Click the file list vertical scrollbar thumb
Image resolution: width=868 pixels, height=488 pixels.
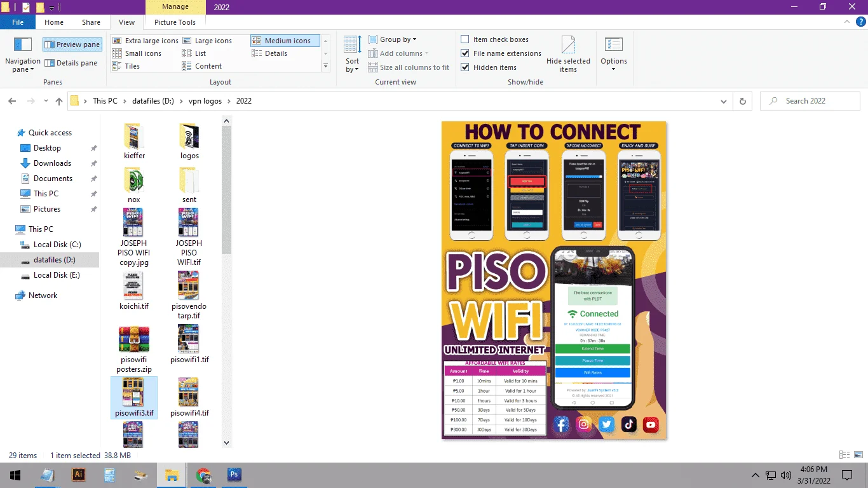click(227, 191)
